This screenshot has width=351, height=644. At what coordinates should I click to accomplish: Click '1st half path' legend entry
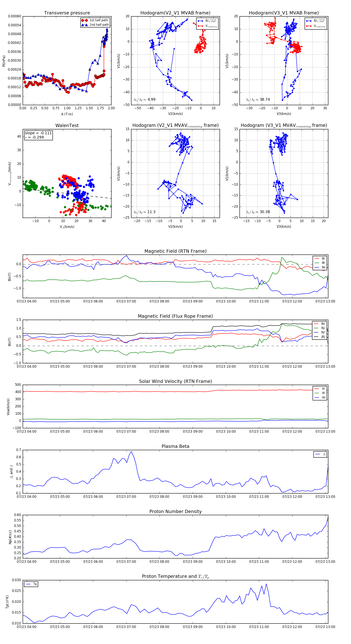coord(95,20)
